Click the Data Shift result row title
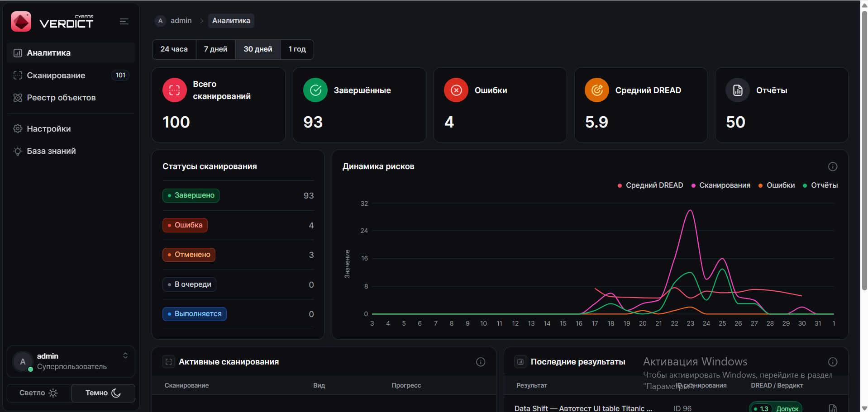The width and height of the screenshot is (868, 412). 583,408
